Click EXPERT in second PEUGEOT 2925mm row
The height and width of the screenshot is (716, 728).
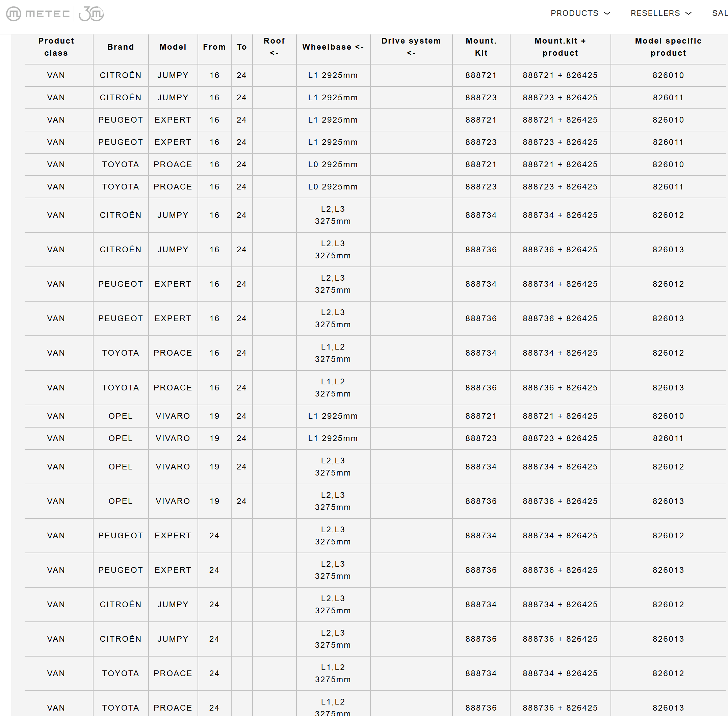tap(173, 142)
